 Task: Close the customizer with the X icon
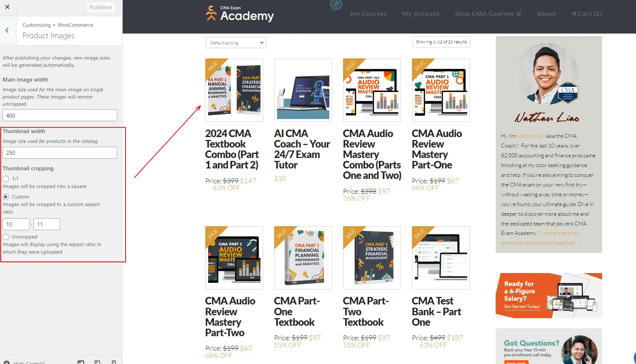7,6
